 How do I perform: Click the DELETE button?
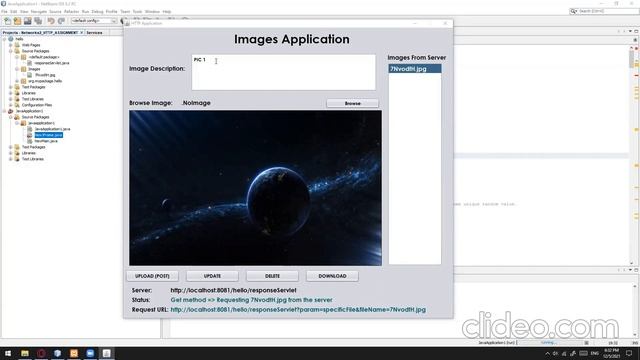coord(272,276)
